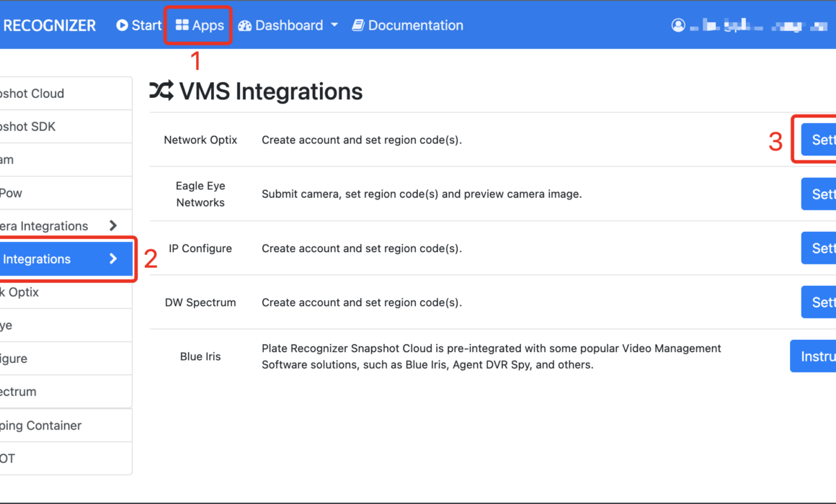
Task: Click the 'Network Optix' row label
Action: [200, 140]
